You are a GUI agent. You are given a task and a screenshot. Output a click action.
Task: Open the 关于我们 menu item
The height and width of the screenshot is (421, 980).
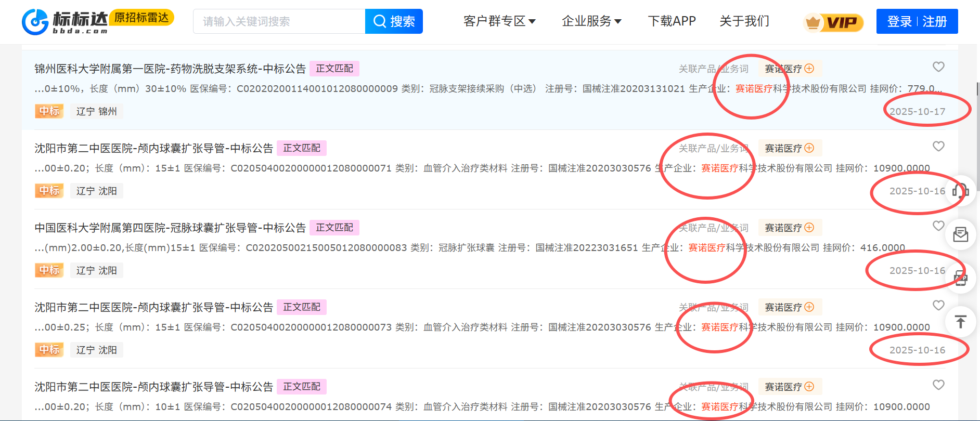744,21
